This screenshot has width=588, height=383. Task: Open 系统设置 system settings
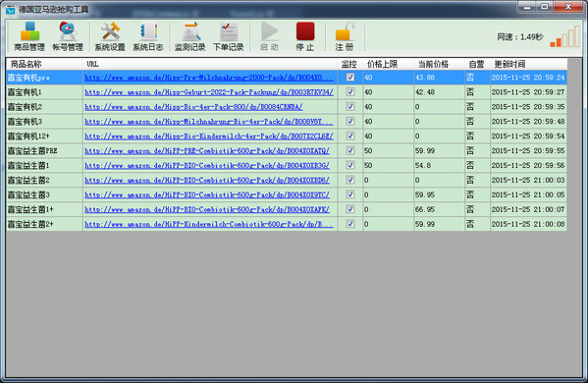tap(110, 36)
